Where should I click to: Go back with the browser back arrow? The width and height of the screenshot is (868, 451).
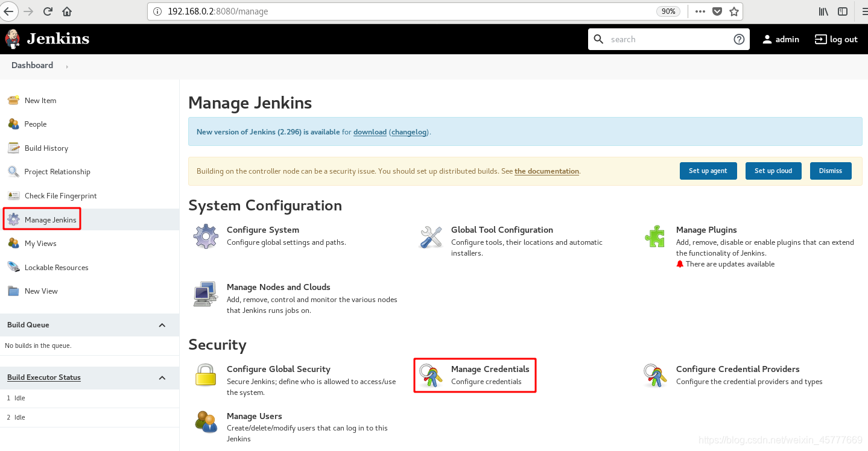[x=8, y=11]
